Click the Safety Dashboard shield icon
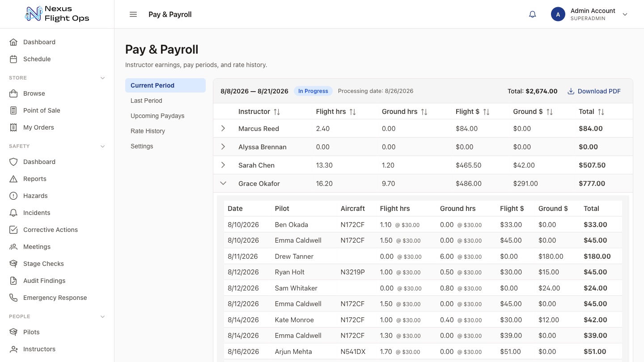 pyautogui.click(x=14, y=162)
